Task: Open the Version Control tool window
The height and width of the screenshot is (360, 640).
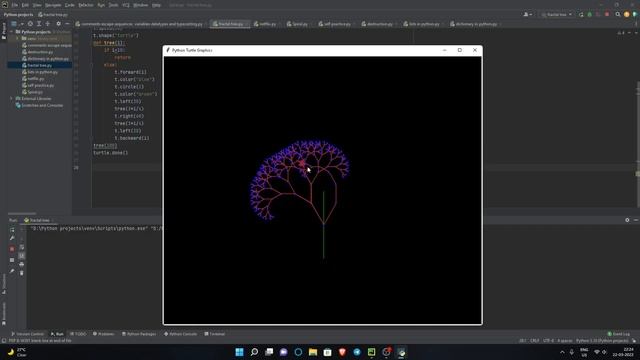Action: click(27, 334)
